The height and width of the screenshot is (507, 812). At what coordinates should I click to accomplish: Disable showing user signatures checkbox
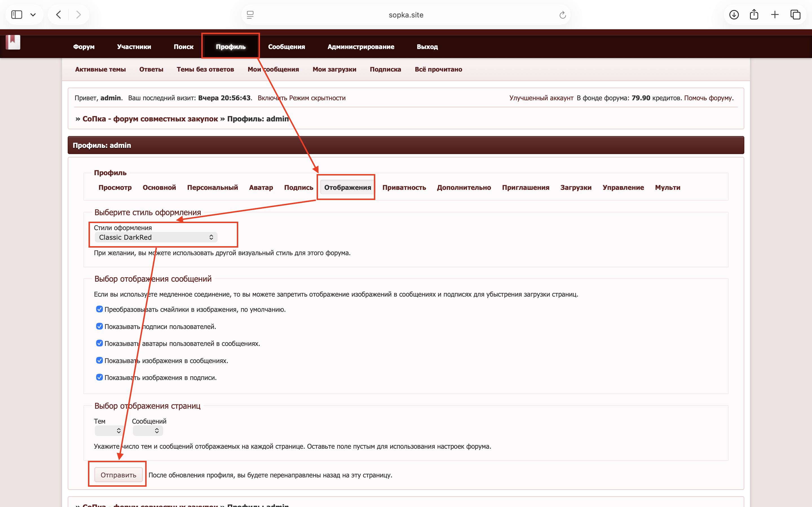click(99, 326)
